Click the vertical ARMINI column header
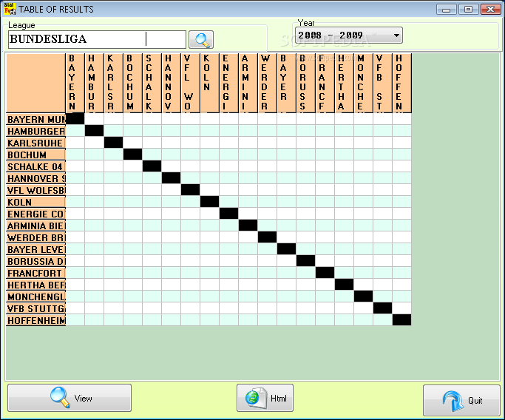Image resolution: width=505 pixels, height=420 pixels. pos(248,83)
